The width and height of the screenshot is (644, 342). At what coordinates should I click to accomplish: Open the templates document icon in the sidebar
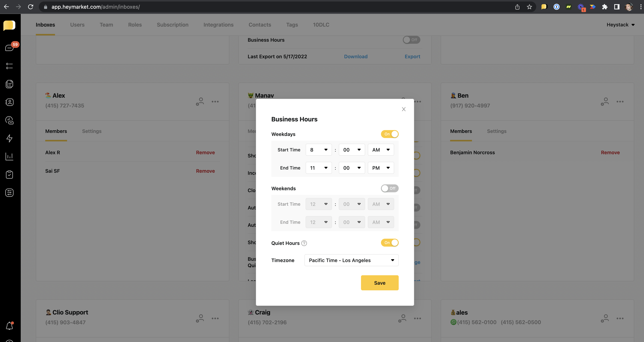point(9,84)
